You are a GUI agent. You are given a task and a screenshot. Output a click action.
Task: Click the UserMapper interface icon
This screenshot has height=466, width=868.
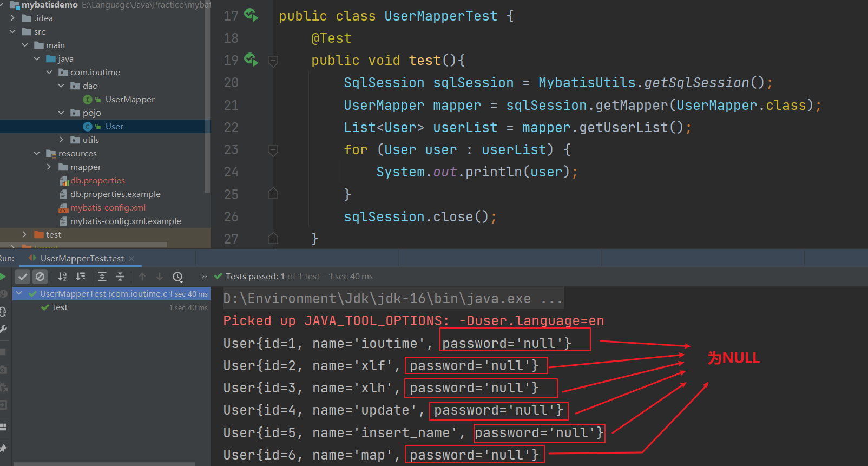click(x=87, y=100)
